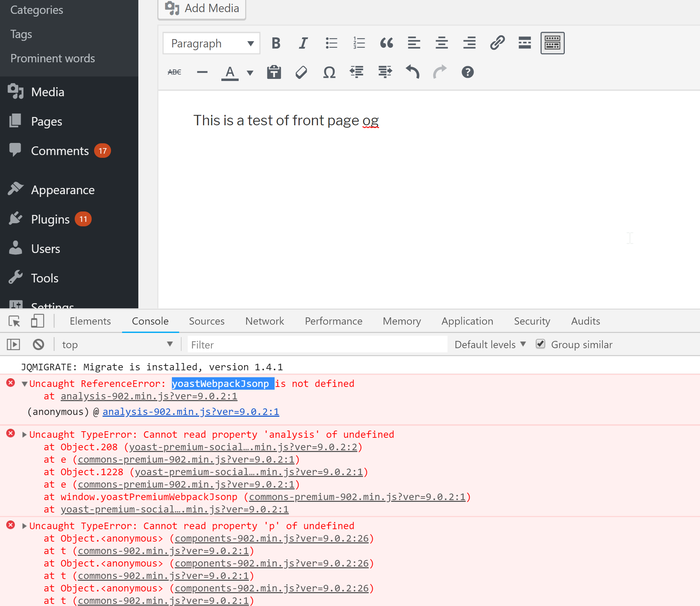This screenshot has height=606, width=700.
Task: Toggle the toolbar kitchen sink
Action: 552,43
